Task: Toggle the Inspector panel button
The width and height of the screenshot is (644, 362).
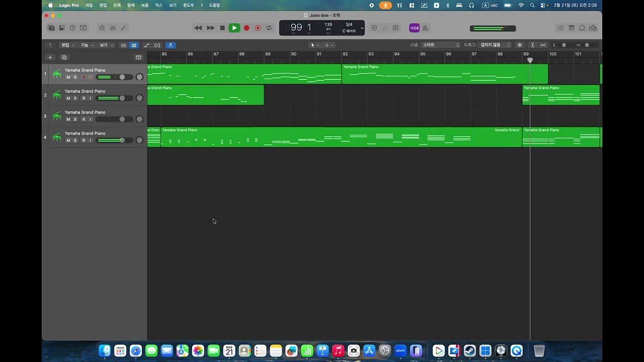Action: pyautogui.click(x=62, y=28)
